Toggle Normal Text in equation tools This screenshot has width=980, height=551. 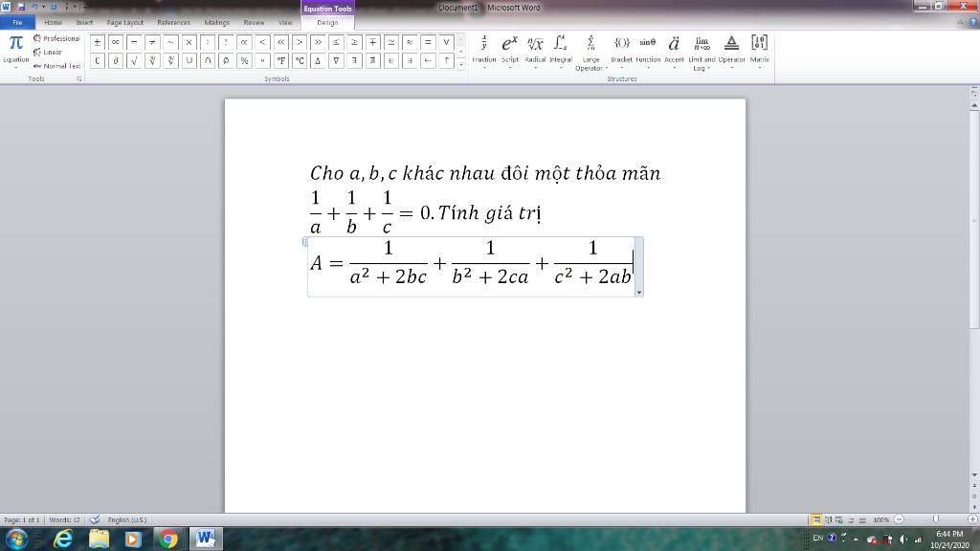(56, 66)
